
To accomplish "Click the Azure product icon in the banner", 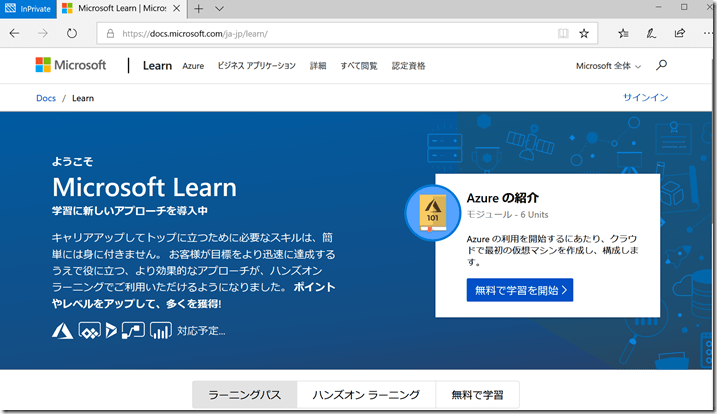I will (x=64, y=330).
